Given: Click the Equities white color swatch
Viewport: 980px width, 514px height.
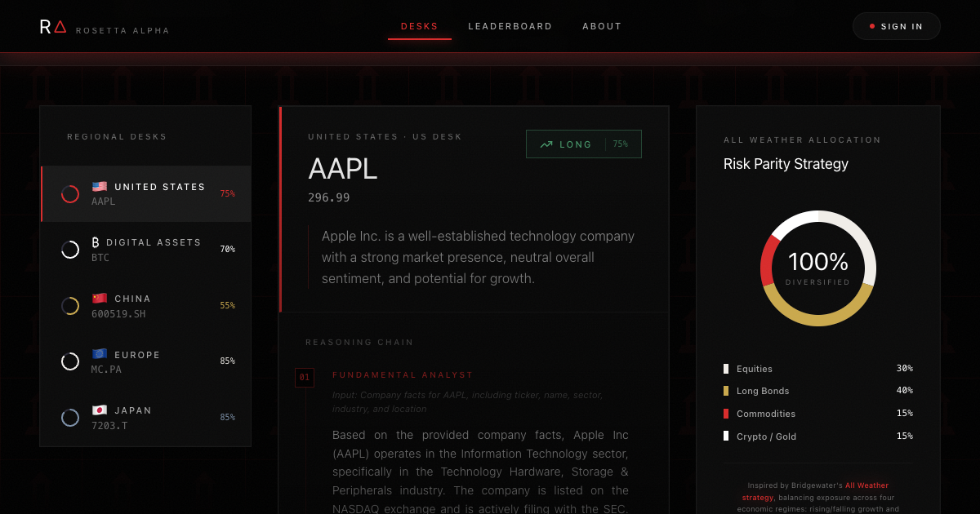Looking at the screenshot, I should point(726,369).
